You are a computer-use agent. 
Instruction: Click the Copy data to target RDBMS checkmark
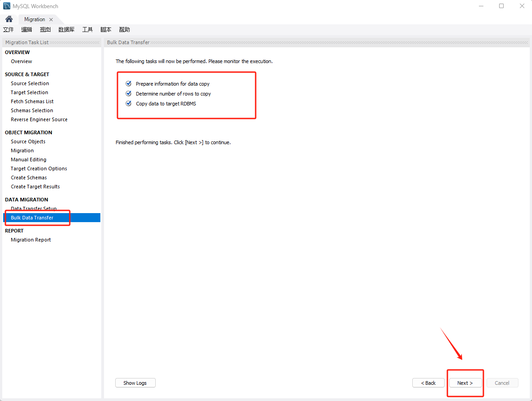click(129, 103)
